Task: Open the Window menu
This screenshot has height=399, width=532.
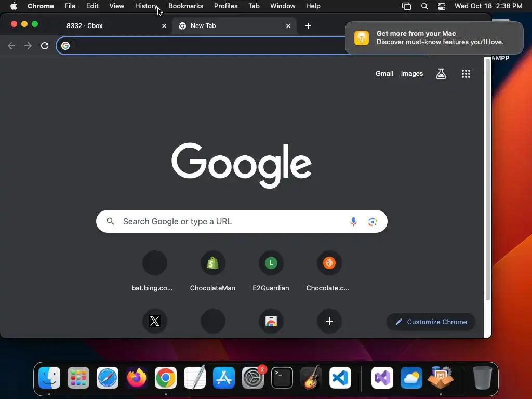Action: coord(283,6)
